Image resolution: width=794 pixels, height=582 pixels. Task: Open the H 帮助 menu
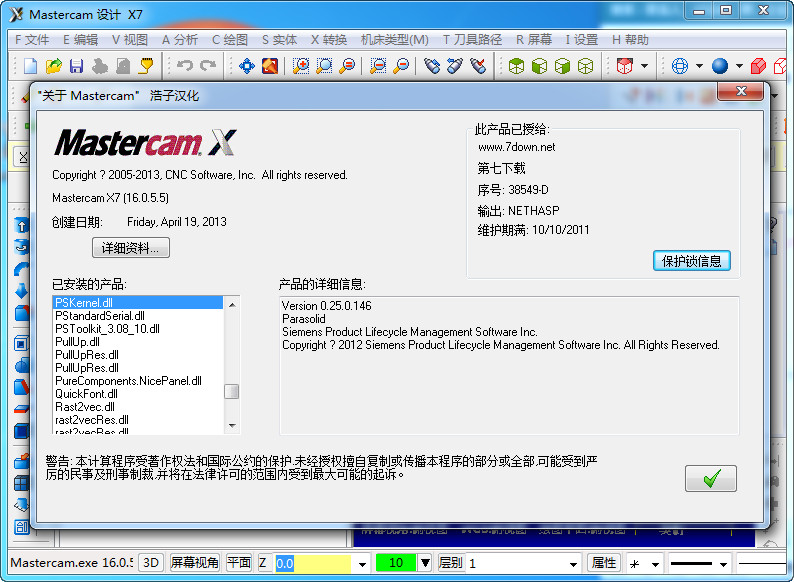pos(630,40)
